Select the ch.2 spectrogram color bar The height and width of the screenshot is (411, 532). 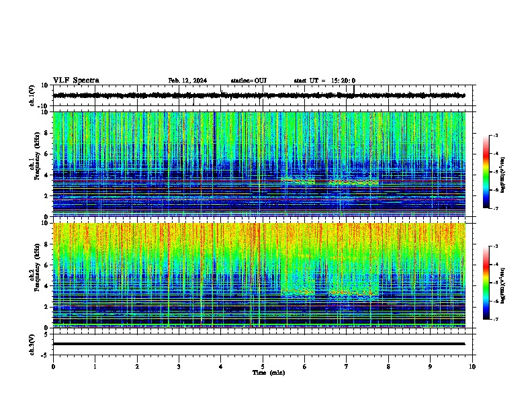coord(486,283)
